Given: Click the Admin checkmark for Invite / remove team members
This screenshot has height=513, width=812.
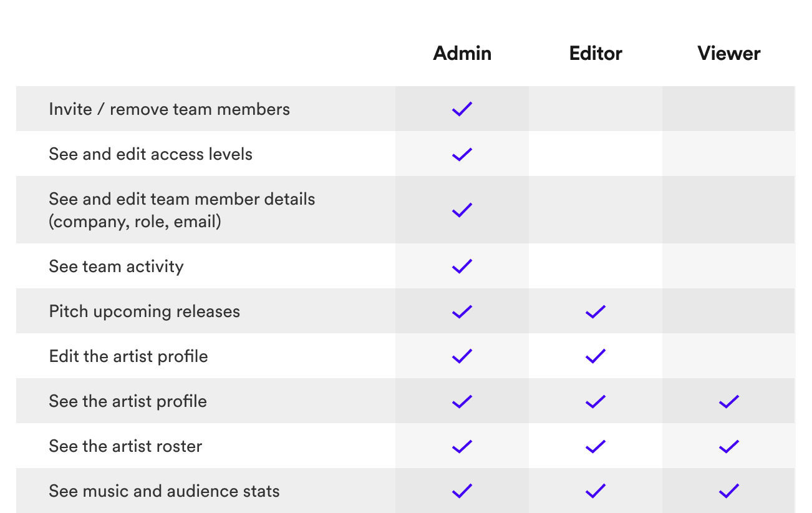Looking at the screenshot, I should [x=462, y=109].
